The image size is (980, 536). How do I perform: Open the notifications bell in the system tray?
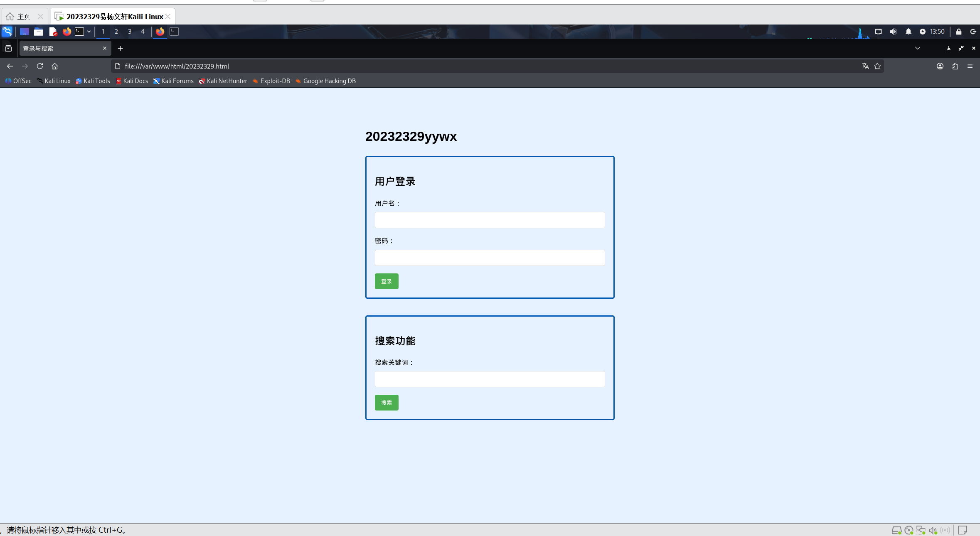[x=909, y=32]
